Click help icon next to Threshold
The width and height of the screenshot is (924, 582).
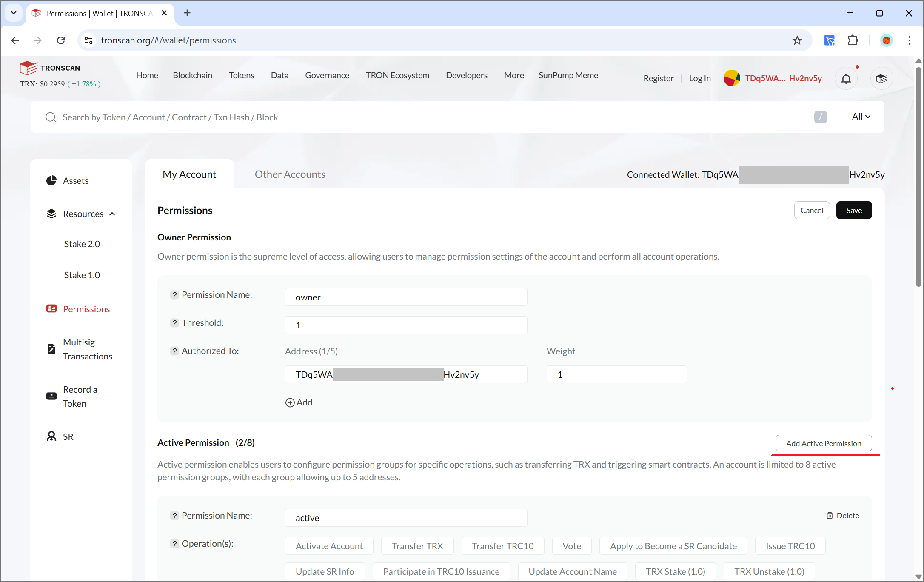click(174, 323)
